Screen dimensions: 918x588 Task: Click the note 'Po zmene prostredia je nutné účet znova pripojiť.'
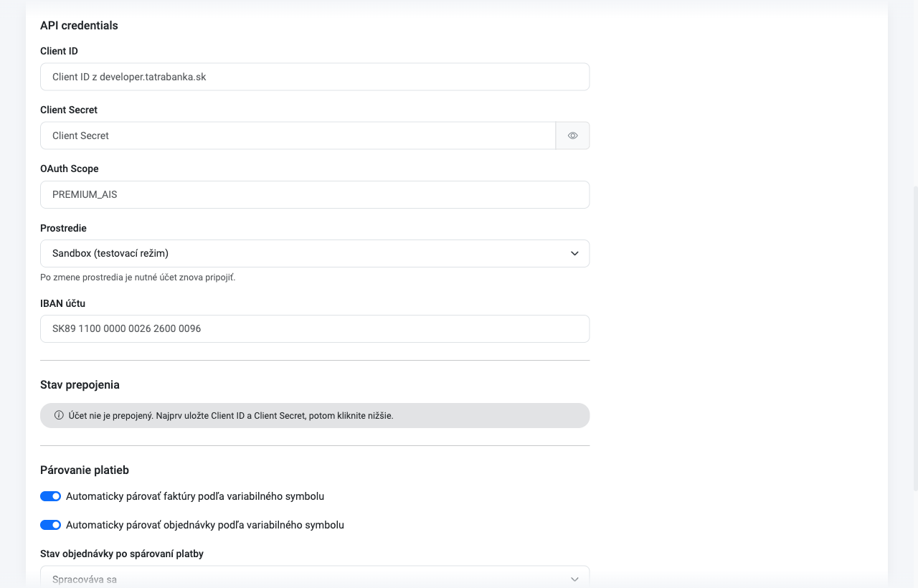click(138, 278)
